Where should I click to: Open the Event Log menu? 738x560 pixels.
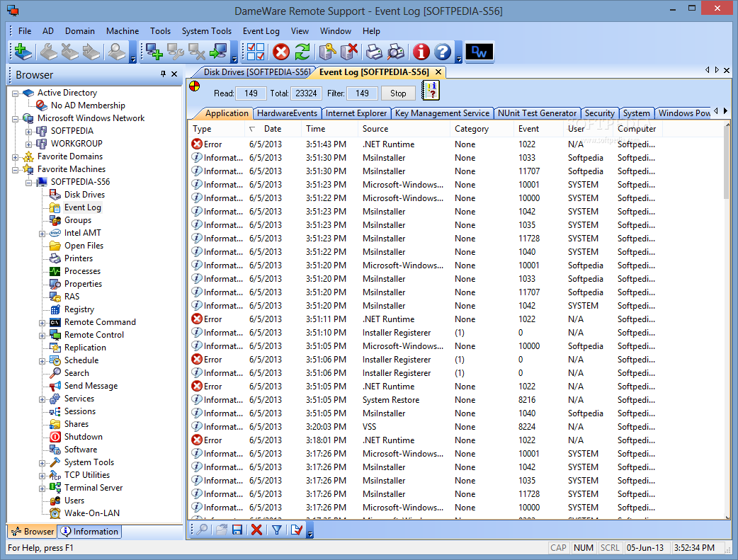261,31
